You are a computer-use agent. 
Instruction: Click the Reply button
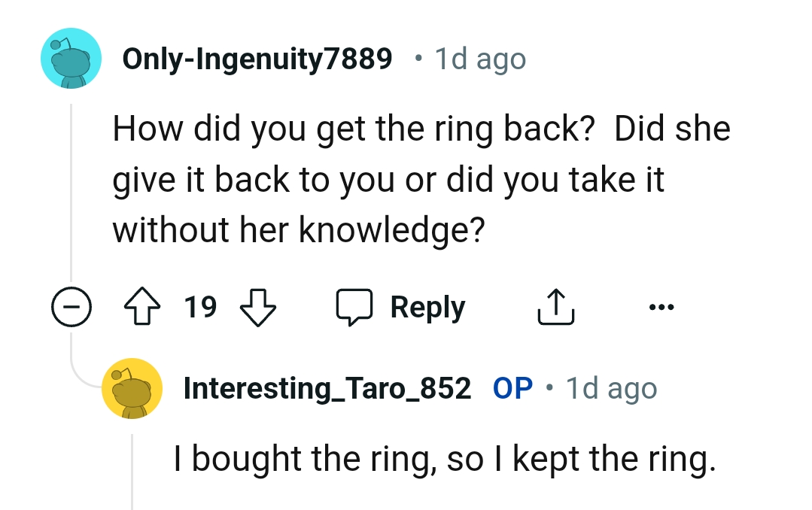click(x=427, y=306)
